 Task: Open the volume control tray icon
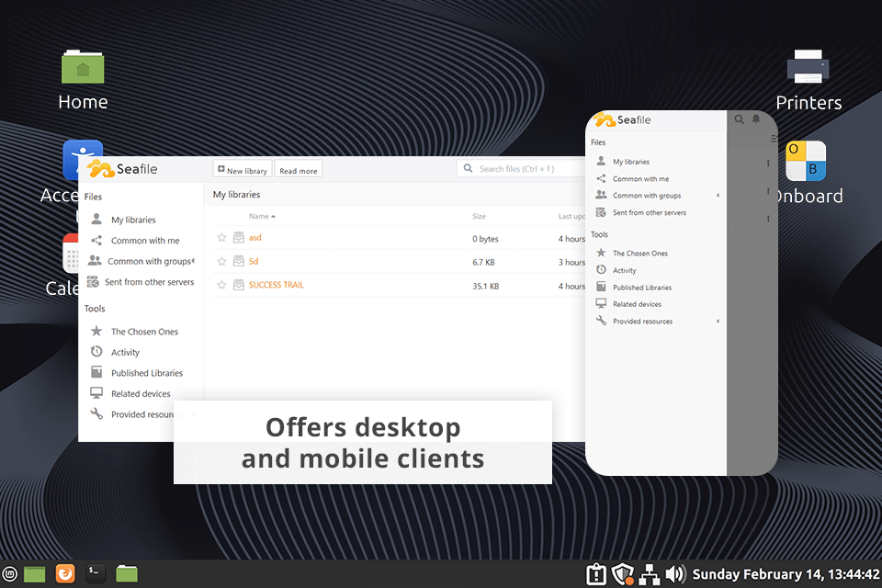(675, 574)
